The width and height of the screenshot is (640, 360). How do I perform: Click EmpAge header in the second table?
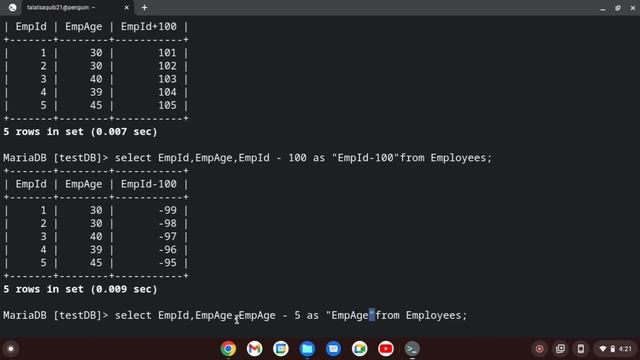pos(84,184)
